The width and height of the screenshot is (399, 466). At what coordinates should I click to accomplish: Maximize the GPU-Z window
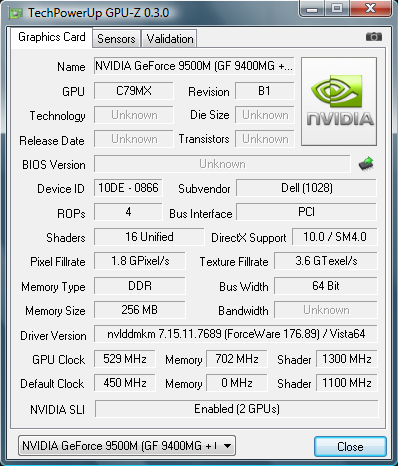click(337, 8)
